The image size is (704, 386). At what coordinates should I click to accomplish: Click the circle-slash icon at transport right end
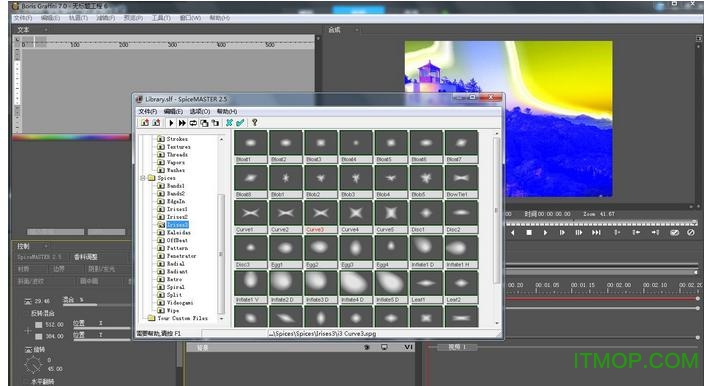point(691,232)
